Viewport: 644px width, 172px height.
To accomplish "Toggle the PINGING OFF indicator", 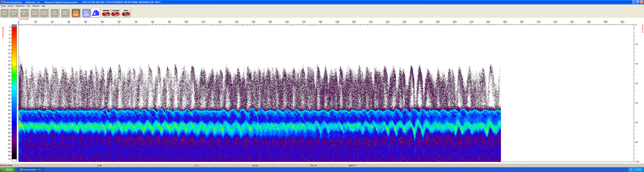I will tap(106, 13).
